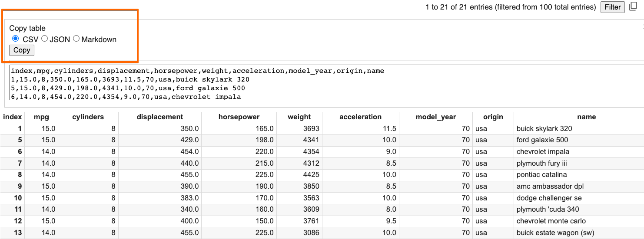Click the displacement column header
The width and height of the screenshot is (644, 239).
(x=160, y=117)
